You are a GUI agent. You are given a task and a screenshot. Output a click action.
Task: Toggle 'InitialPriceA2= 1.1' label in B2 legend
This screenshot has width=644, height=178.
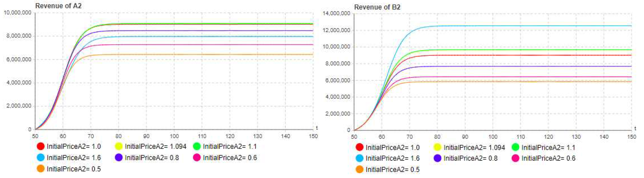tap(548, 148)
